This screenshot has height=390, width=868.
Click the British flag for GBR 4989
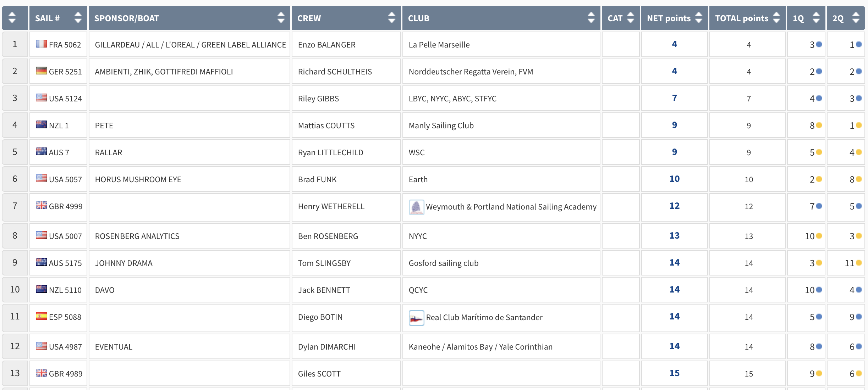coord(42,373)
